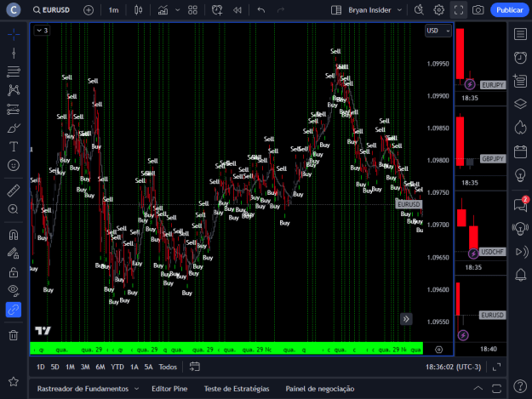Start bar replay mode

tap(237, 10)
